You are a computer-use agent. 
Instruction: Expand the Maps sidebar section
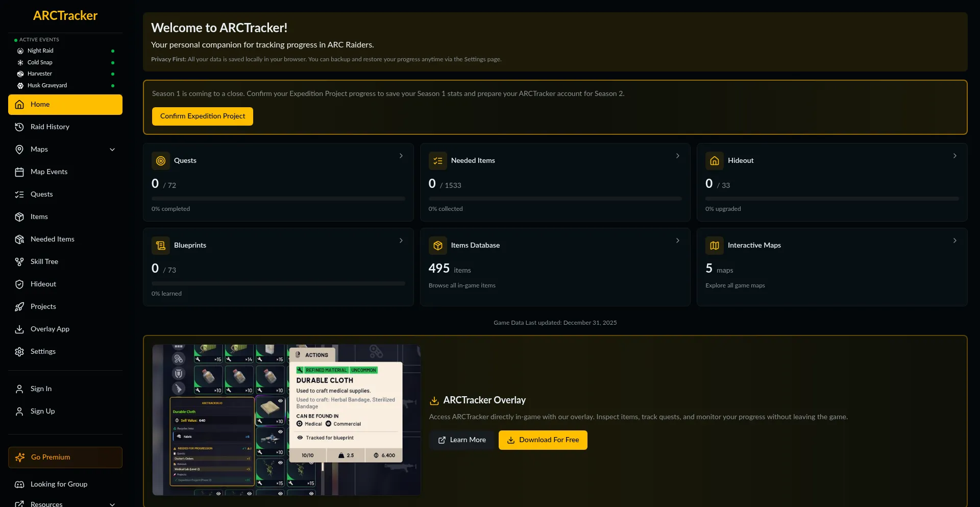(112, 150)
